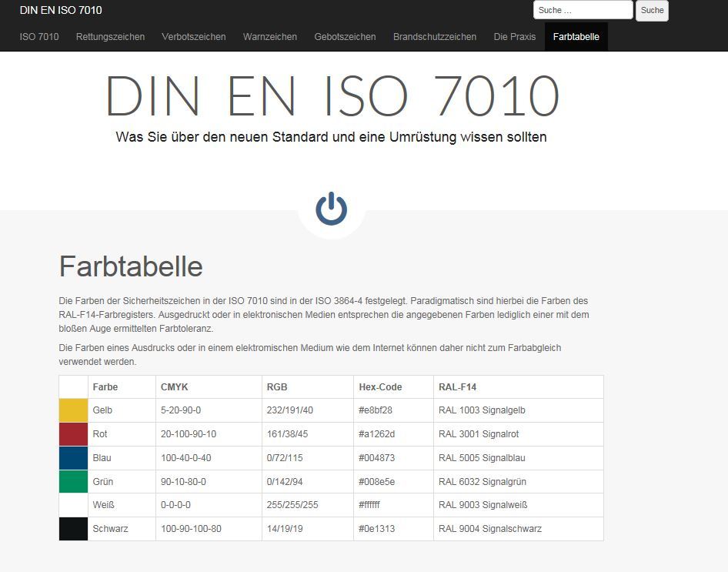This screenshot has height=572, width=728.
Task: Click the yellow Gelb color swatch
Action: click(74, 410)
